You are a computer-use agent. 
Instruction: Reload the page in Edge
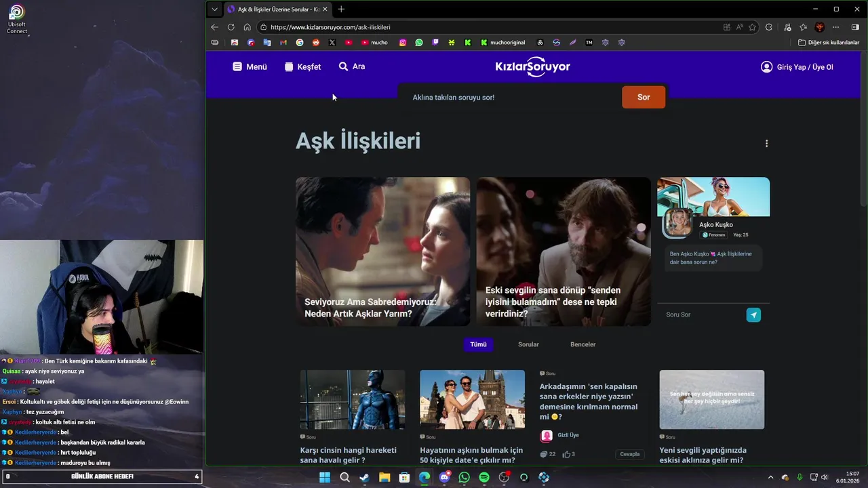[x=231, y=27]
